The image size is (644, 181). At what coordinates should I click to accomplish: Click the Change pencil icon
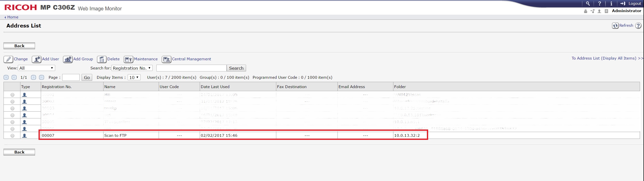click(8, 59)
